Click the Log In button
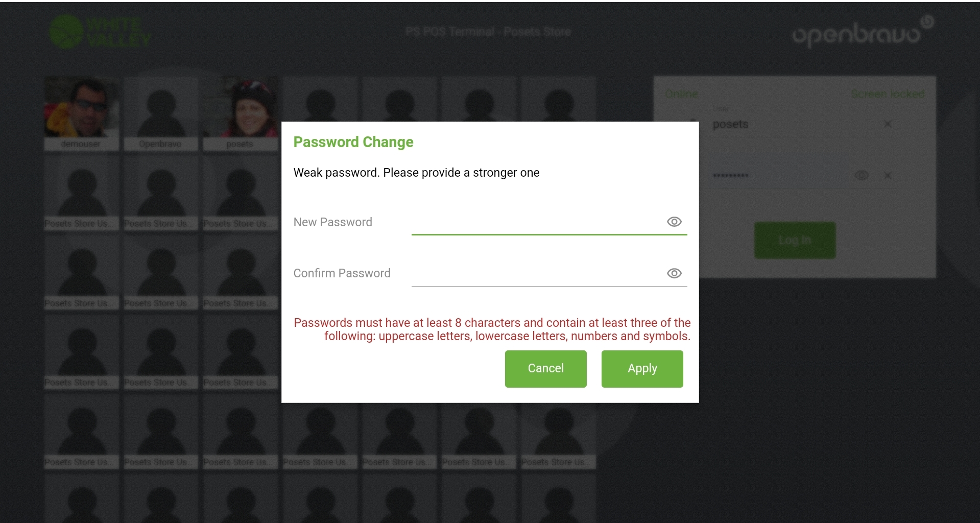 coord(795,240)
